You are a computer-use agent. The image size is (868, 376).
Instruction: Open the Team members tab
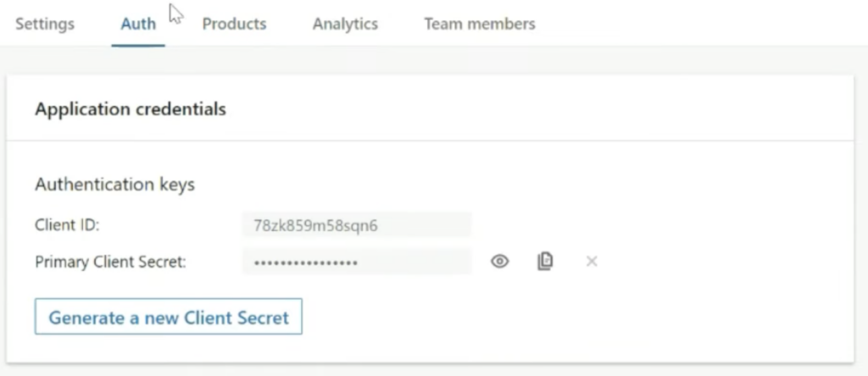click(x=480, y=24)
